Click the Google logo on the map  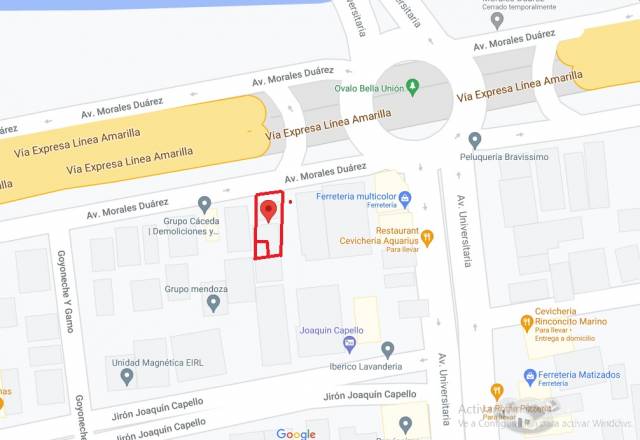296,434
